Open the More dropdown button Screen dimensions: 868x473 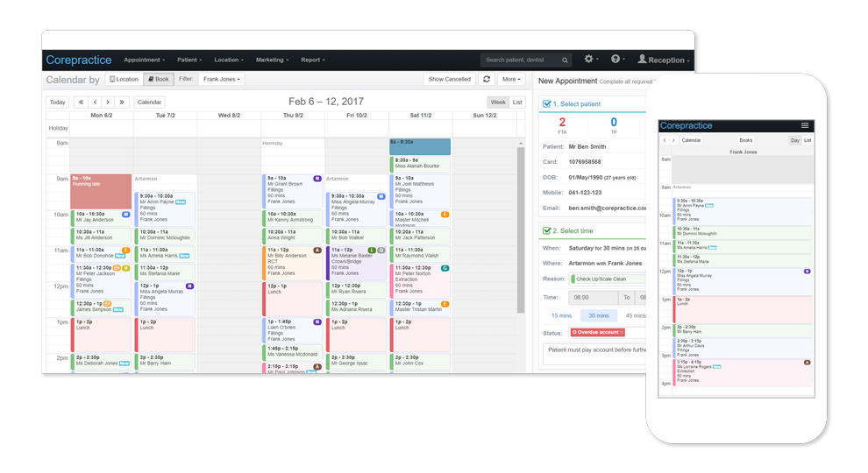[x=511, y=80]
